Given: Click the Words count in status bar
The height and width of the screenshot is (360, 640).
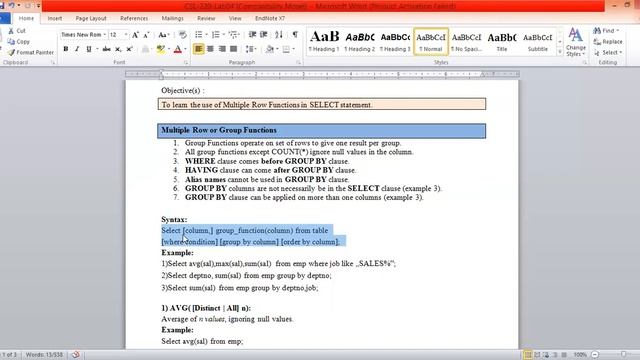Looking at the screenshot, I should click(x=44, y=355).
